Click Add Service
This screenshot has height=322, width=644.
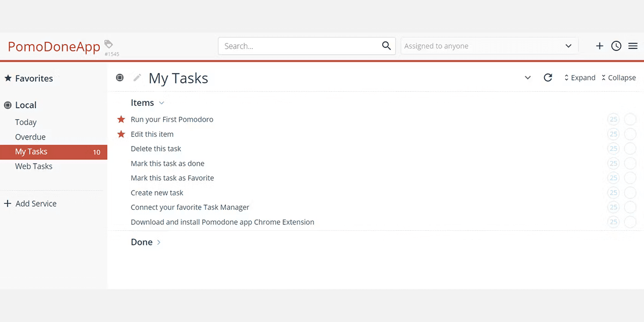(x=30, y=204)
